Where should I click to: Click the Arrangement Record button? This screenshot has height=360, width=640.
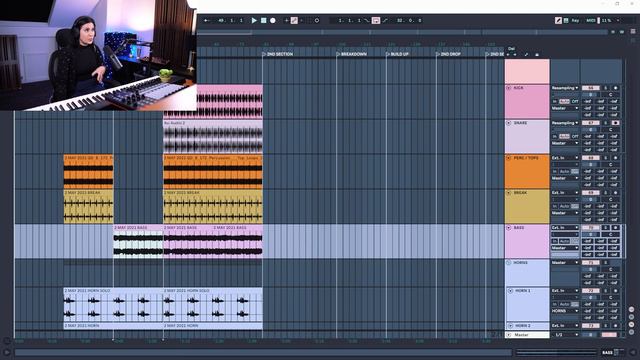pos(273,20)
